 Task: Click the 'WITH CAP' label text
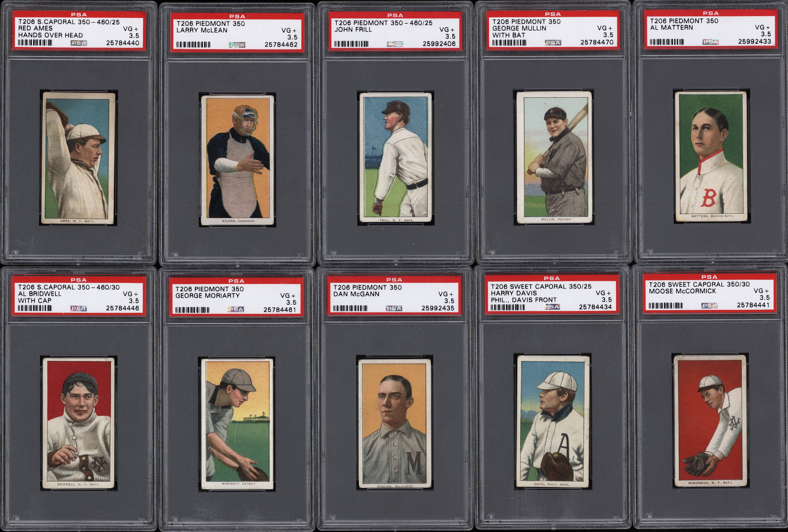click(x=35, y=300)
